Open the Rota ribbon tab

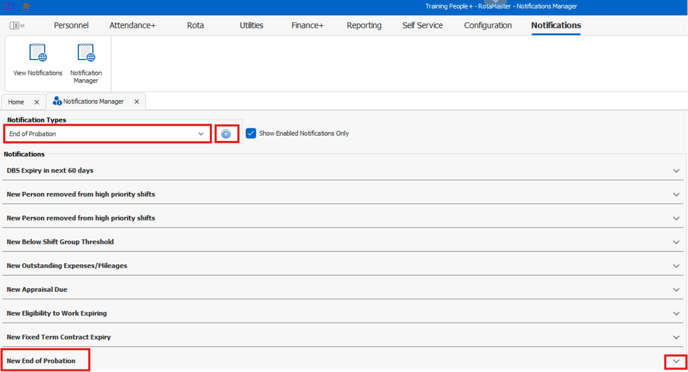[x=195, y=25]
